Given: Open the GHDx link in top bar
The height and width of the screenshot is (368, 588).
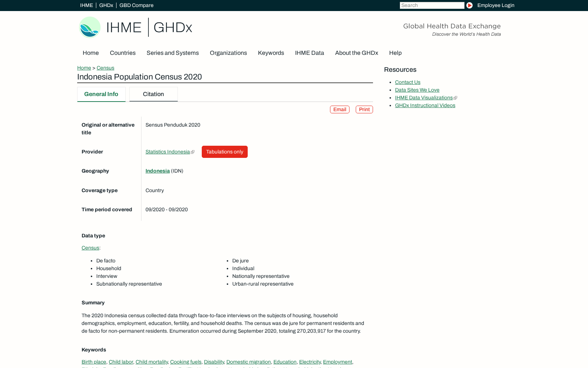Looking at the screenshot, I should [x=106, y=5].
